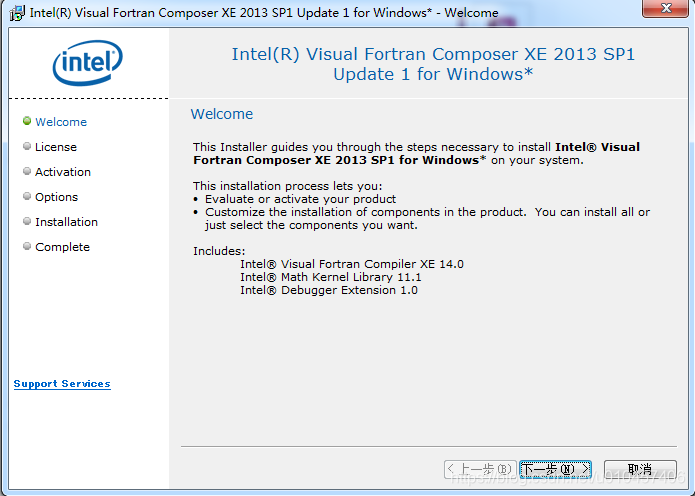
Task: Select the Welcome step in the sidebar
Action: tap(61, 122)
